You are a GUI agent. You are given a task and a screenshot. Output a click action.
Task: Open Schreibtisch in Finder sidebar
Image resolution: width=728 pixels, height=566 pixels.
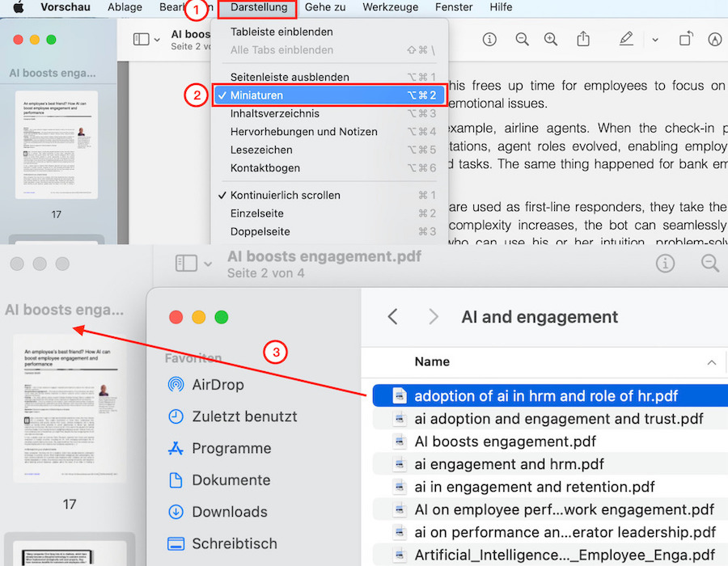click(222, 543)
